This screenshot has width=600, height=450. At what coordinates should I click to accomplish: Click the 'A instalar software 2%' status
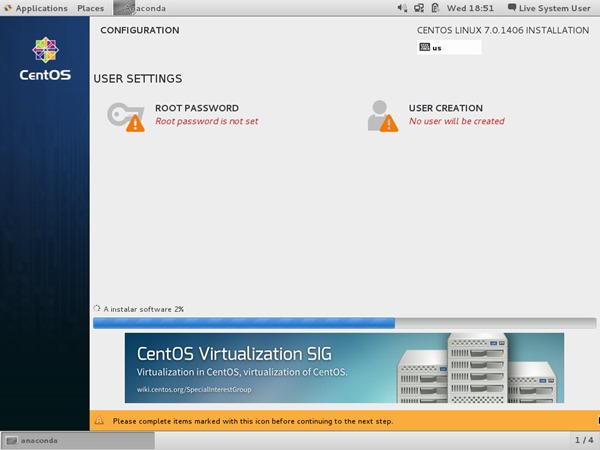pyautogui.click(x=143, y=309)
